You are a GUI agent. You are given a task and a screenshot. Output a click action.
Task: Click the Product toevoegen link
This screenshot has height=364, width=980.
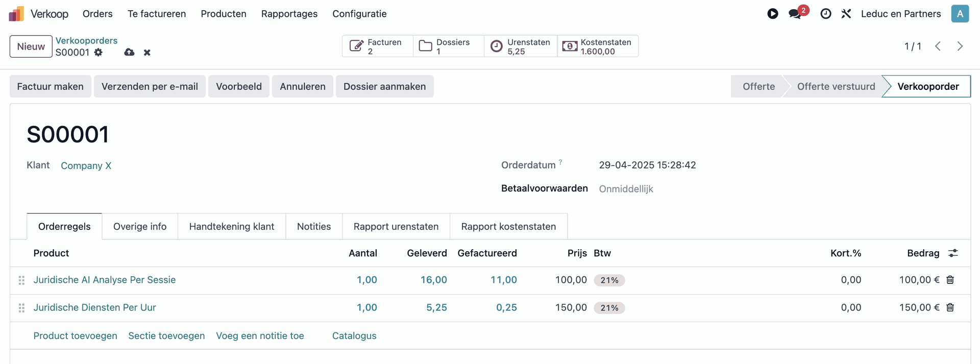[75, 336]
